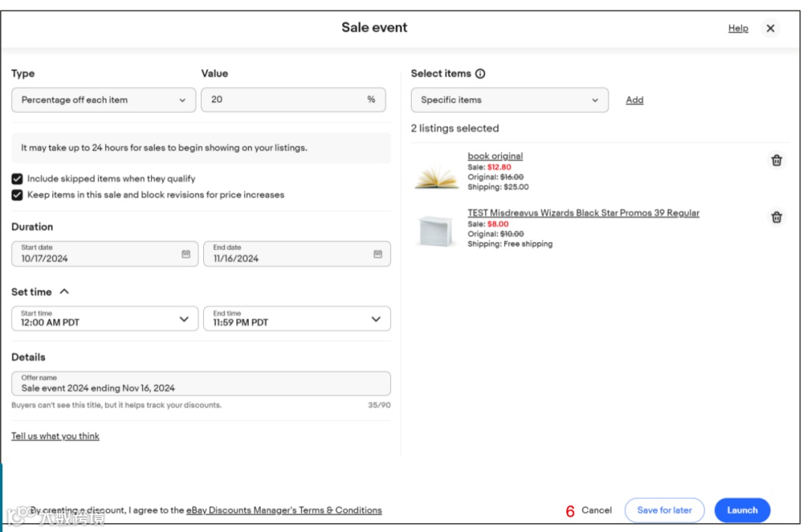Open the End date calendar picker
Screen dimensions: 807x532
point(377,254)
